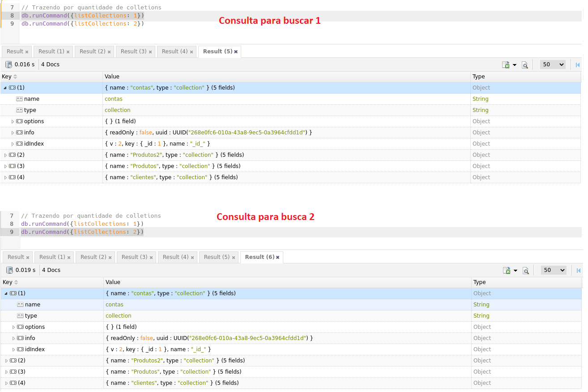The height and width of the screenshot is (392, 588).
Task: Click the 'contas' name value in the 0.016 s results
Action: click(x=114, y=99)
